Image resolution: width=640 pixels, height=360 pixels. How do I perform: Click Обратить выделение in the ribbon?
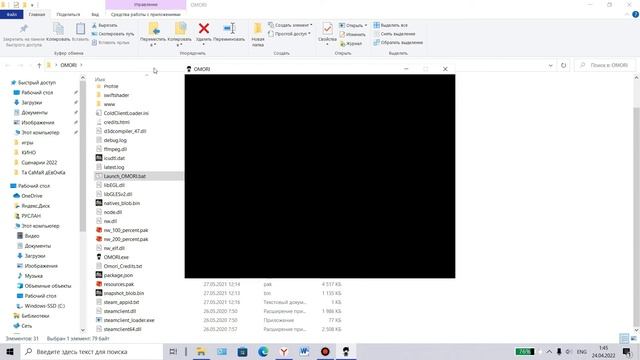(x=398, y=42)
